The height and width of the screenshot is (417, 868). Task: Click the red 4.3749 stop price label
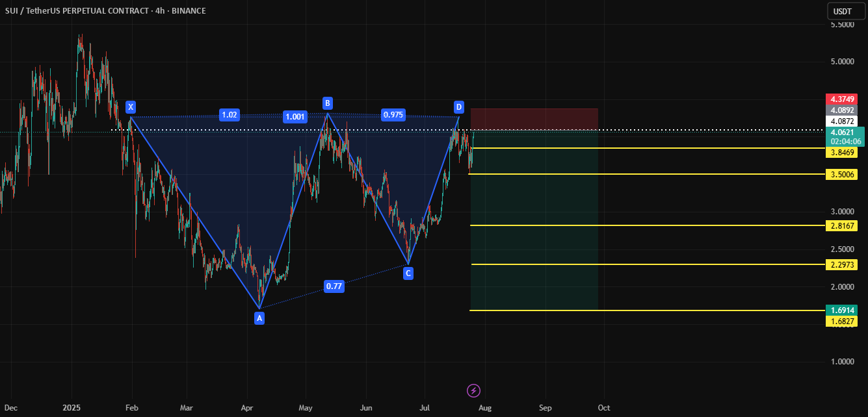pos(841,99)
